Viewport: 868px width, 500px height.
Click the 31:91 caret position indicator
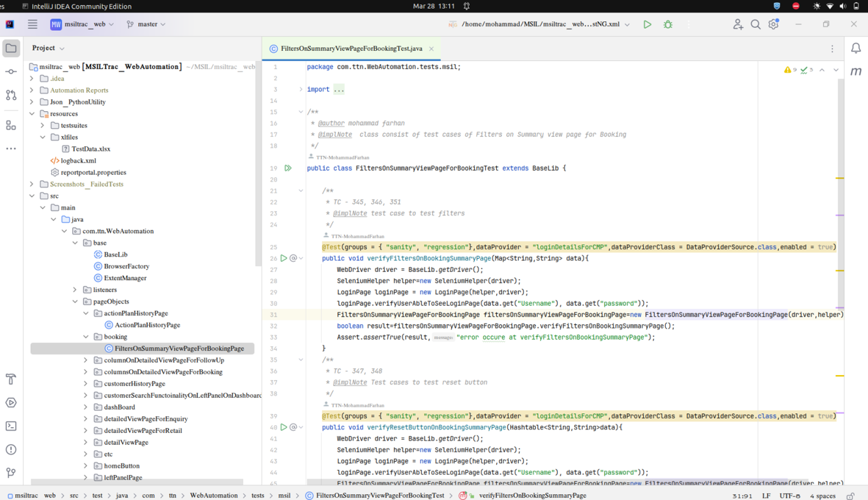point(742,496)
